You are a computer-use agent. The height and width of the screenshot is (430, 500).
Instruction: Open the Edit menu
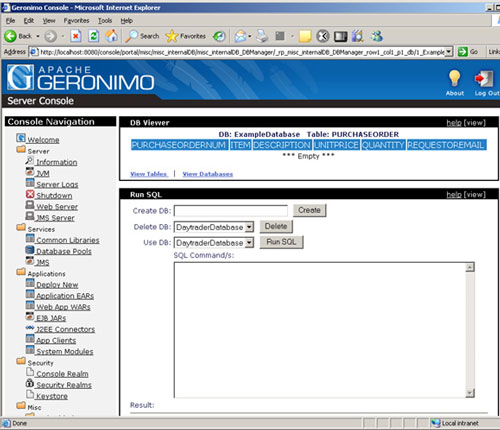click(x=29, y=21)
